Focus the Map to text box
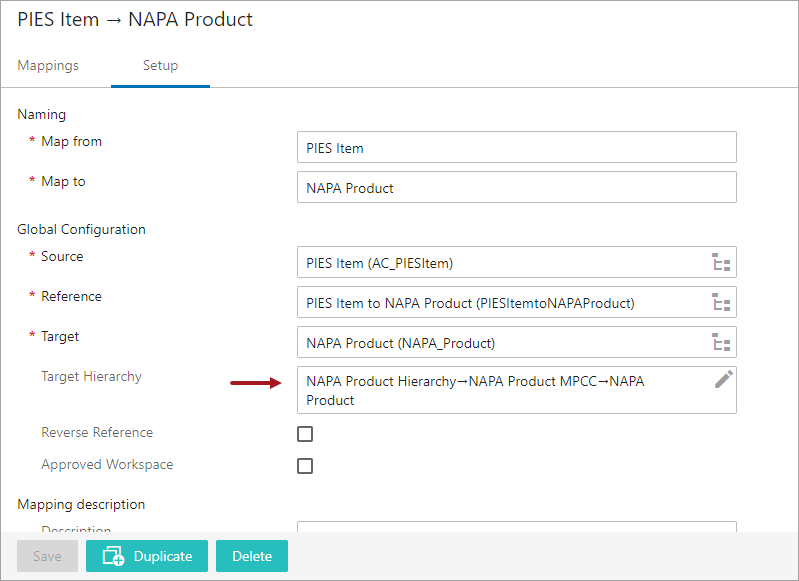 pyautogui.click(x=516, y=188)
